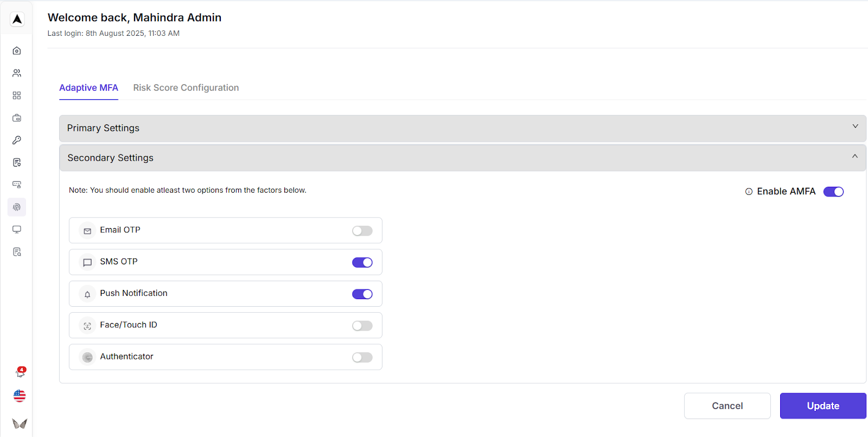Enable the Face/Touch ID toggle
Image resolution: width=868 pixels, height=437 pixels.
362,326
